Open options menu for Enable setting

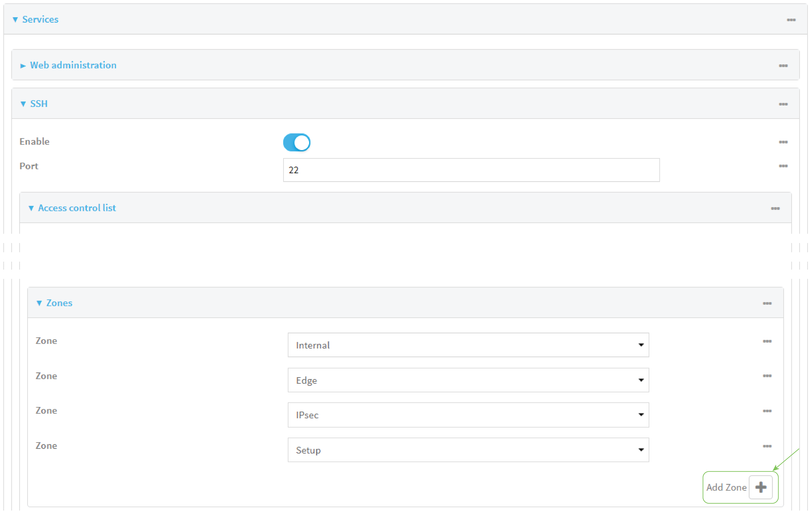(x=783, y=142)
